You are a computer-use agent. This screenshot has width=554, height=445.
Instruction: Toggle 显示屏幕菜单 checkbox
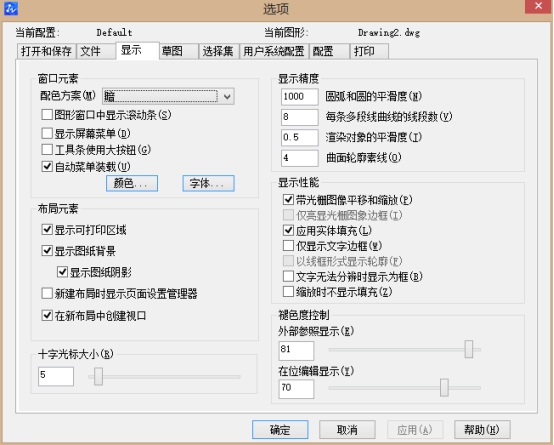pyautogui.click(x=47, y=133)
